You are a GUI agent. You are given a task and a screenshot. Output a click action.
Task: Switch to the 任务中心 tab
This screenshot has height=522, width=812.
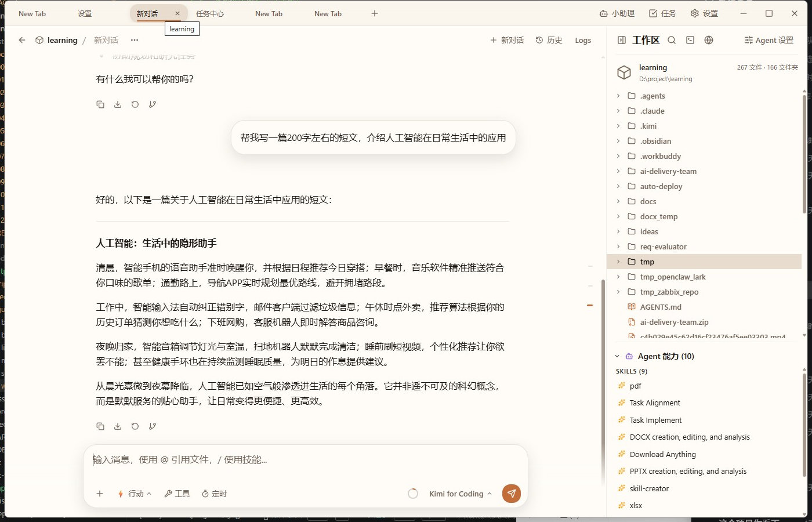(x=210, y=13)
